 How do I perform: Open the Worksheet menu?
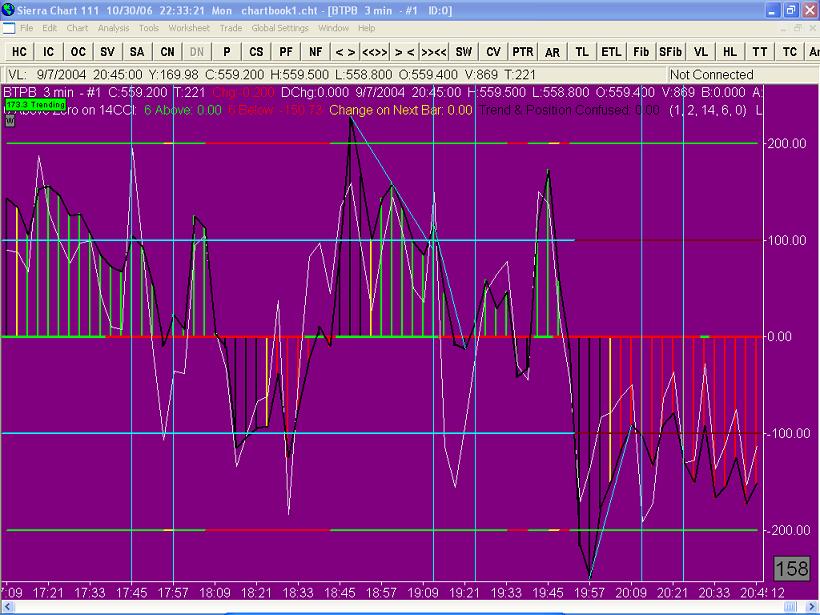tap(189, 28)
